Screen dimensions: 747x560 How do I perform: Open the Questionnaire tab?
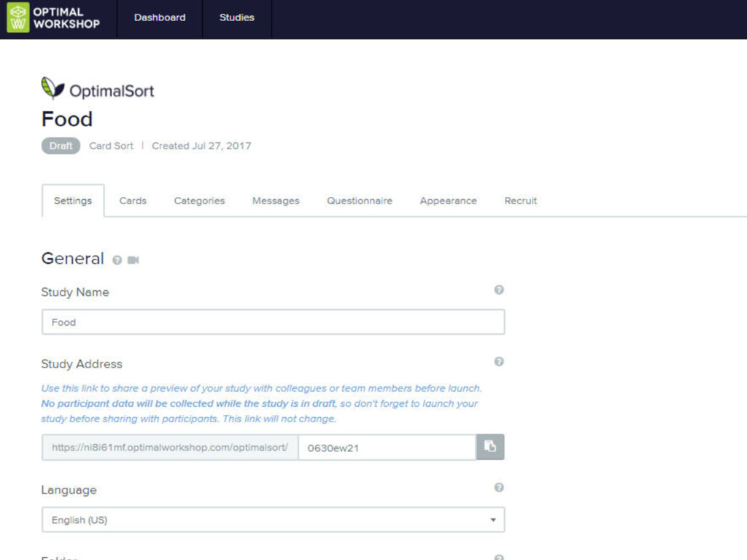pos(360,201)
